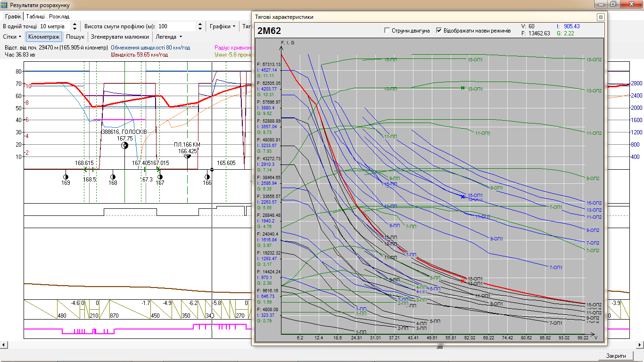
Task: Expand the Сітки dropdown menu
Action: pyautogui.click(x=12, y=37)
